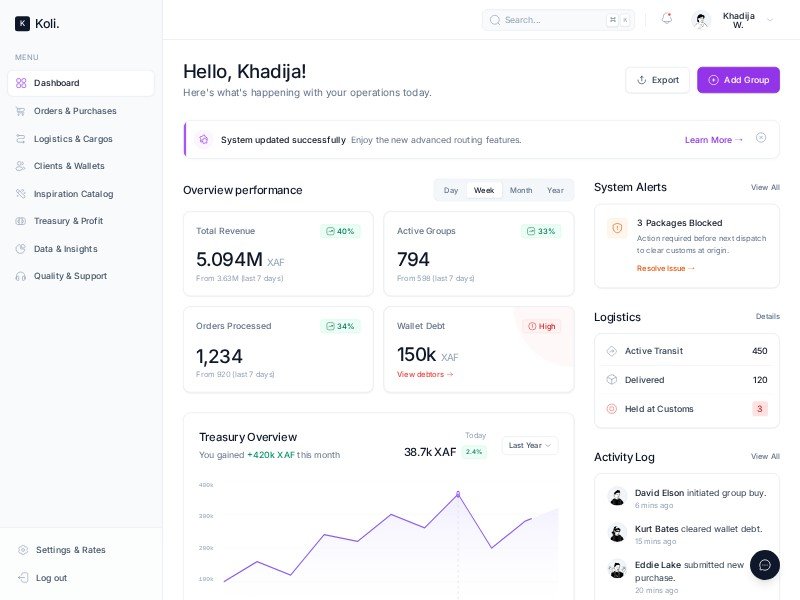
Task: Open the chat support bubble
Action: [765, 565]
